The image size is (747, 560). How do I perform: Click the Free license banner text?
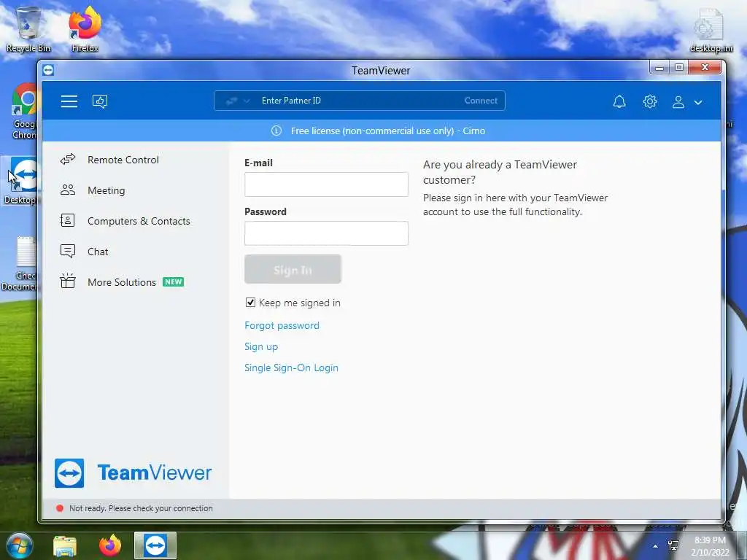388,131
